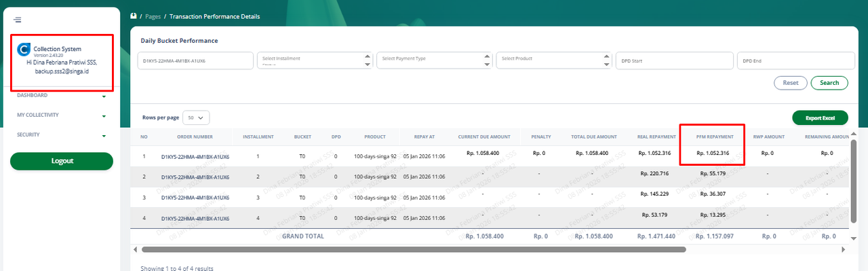Click the BUCKET column header
Screen dimensions: 868x271
point(302,137)
